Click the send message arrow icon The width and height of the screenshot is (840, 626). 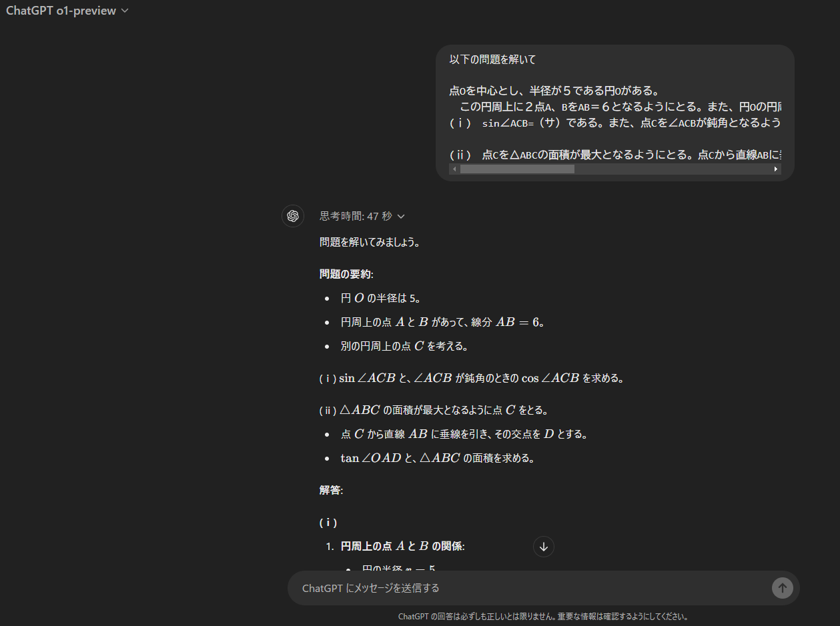tap(781, 587)
